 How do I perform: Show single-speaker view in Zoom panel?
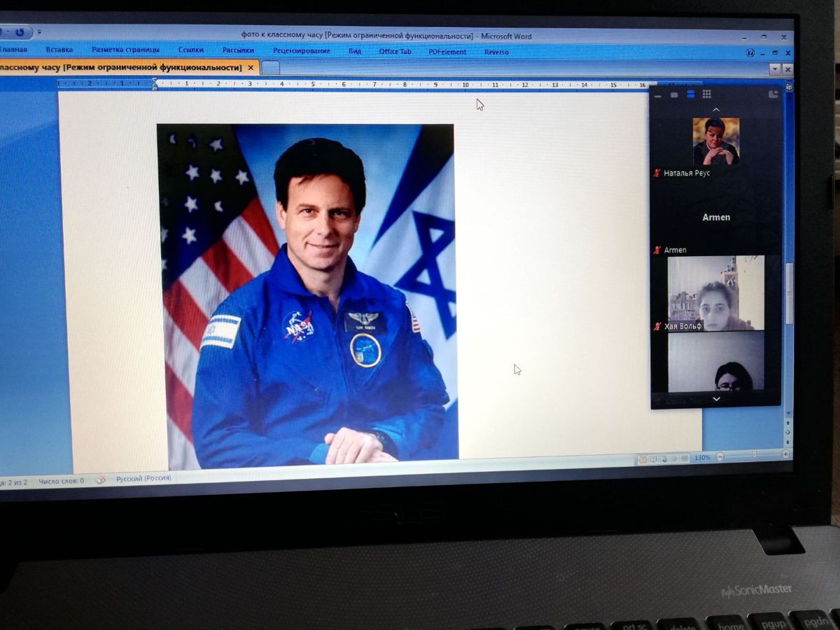tap(674, 94)
